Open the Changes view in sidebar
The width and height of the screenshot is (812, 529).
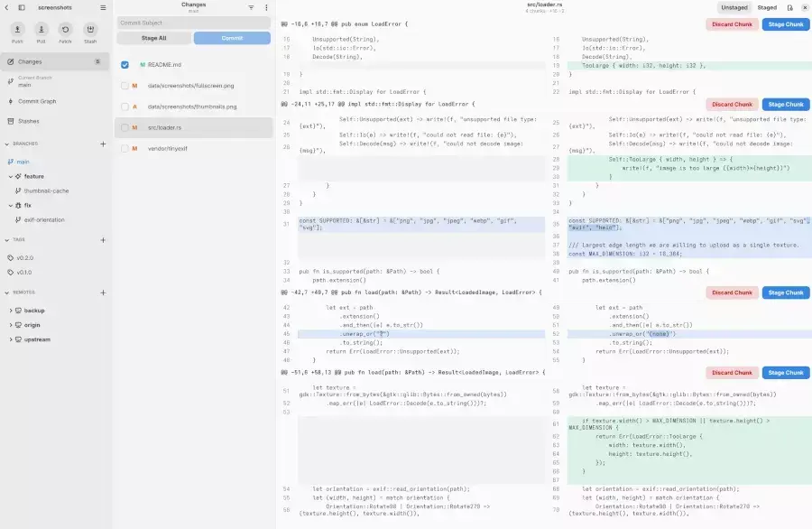[x=55, y=61]
